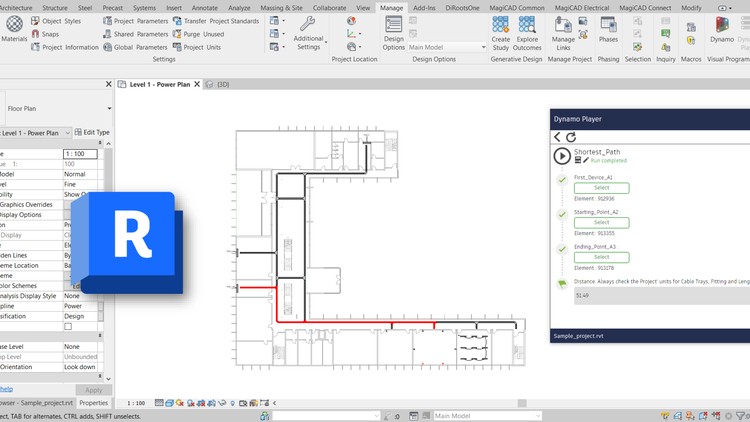
Task: Switch to the Analyze ribbon tab
Action: coord(239,8)
